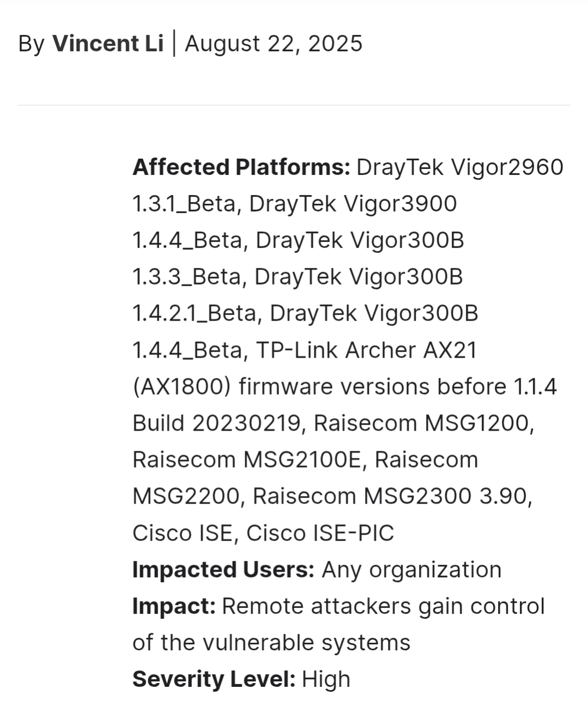This screenshot has height=707, width=588.
Task: Select the "Severity Level:" bold label
Action: 214,679
